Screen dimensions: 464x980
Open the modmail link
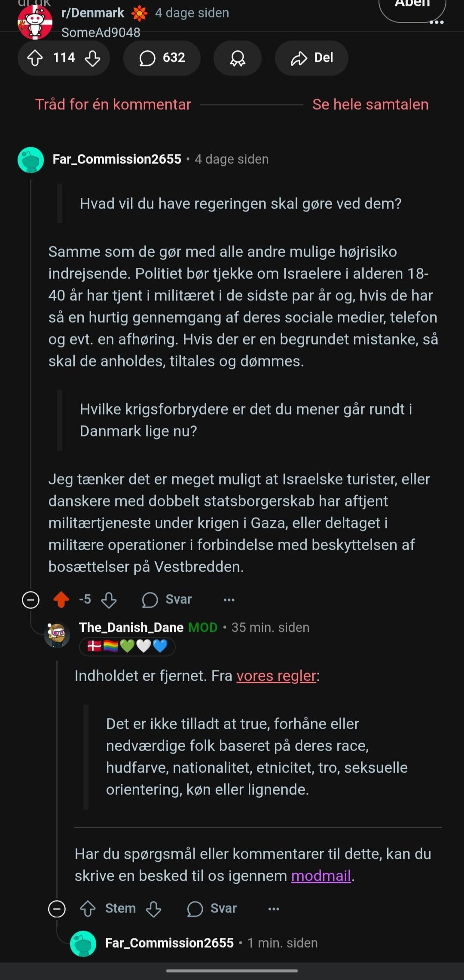point(321,876)
